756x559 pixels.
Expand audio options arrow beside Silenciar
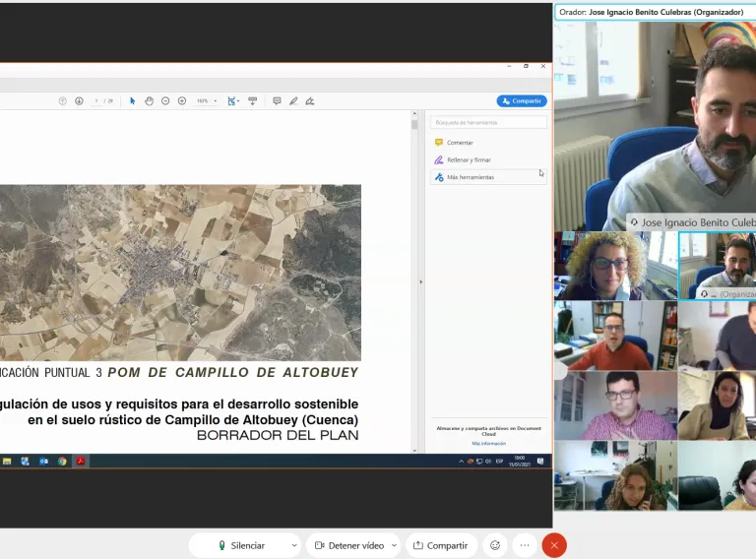(x=293, y=545)
